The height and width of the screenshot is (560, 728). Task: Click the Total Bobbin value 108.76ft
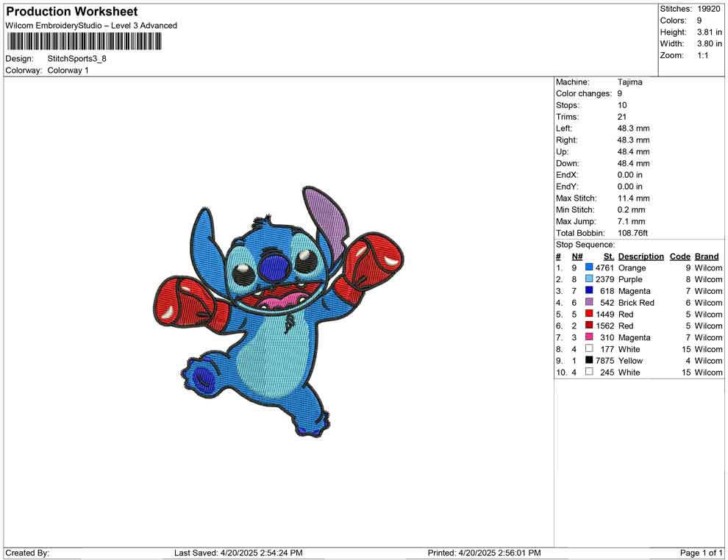632,233
